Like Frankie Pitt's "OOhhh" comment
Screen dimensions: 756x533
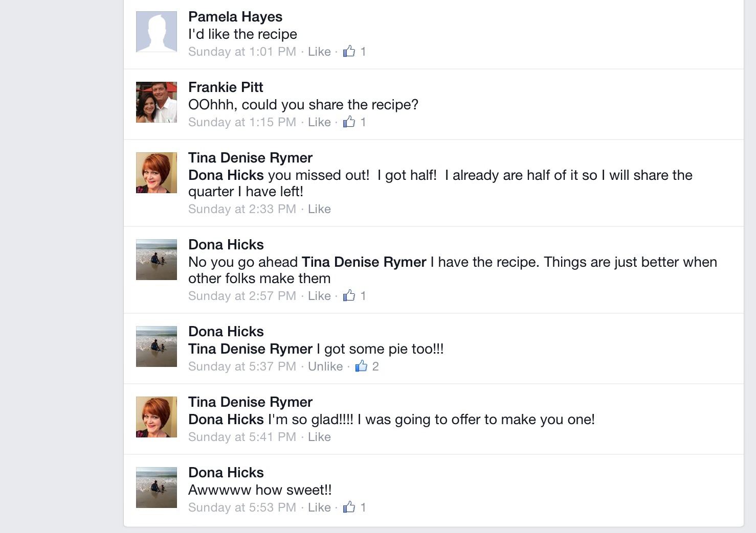pos(319,122)
